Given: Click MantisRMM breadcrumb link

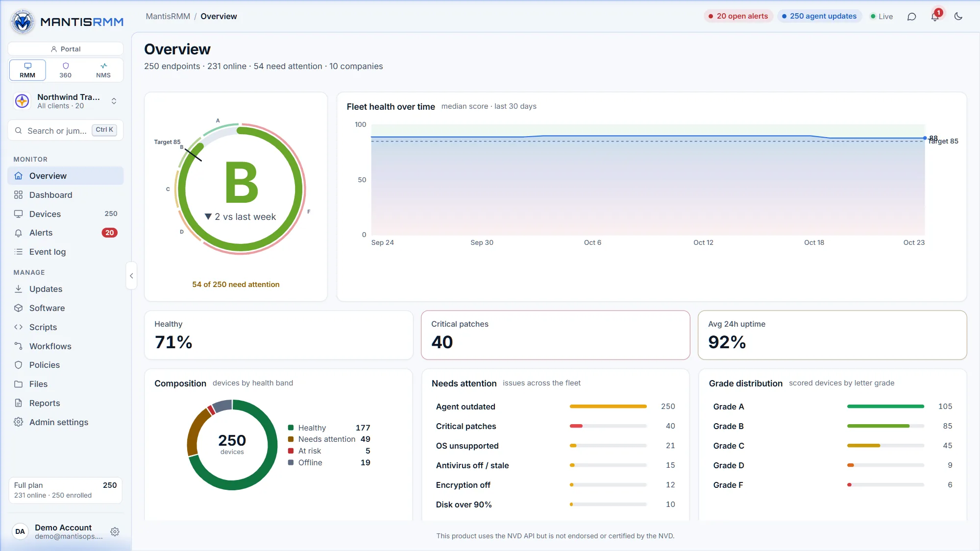Looking at the screenshot, I should [x=168, y=16].
